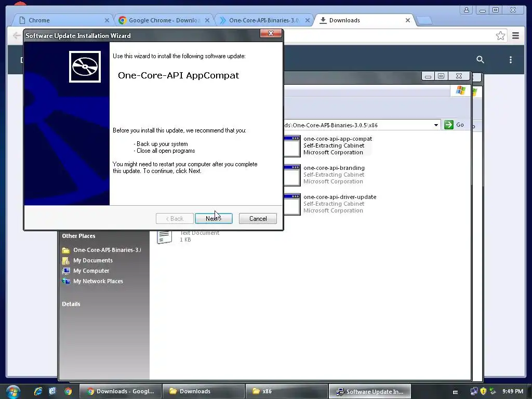Open the Downloads page three-dot menu
This screenshot has width=532, height=399.
[511, 60]
